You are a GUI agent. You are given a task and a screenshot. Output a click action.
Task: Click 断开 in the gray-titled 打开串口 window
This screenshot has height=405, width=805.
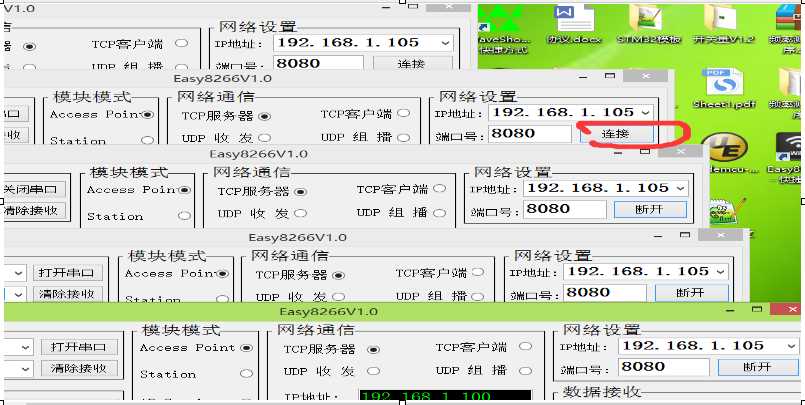691,293
